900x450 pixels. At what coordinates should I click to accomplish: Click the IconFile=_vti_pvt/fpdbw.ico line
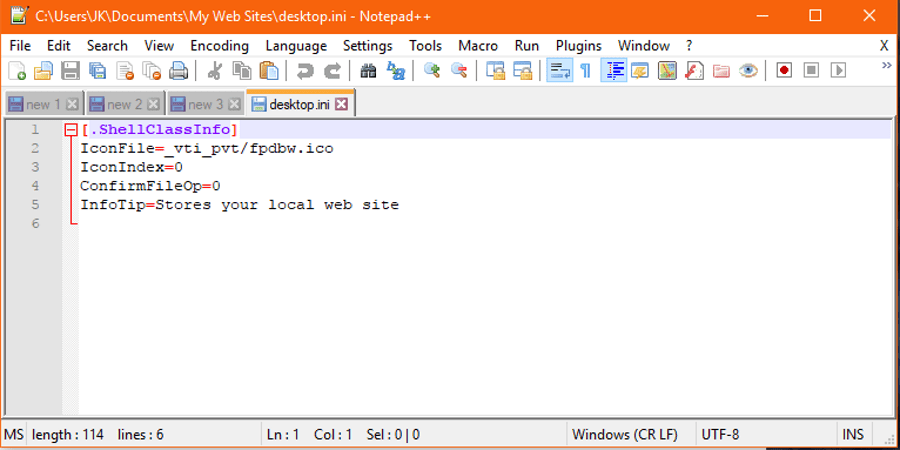(207, 149)
